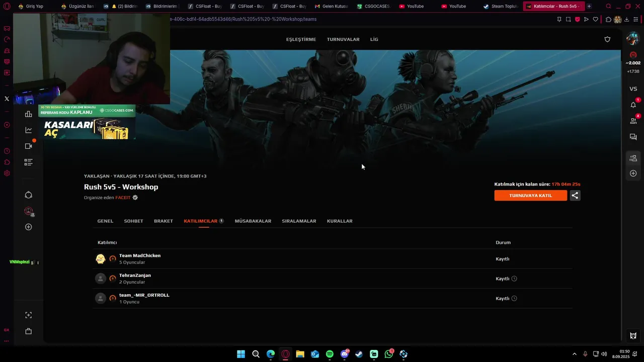This screenshot has width=644, height=362.
Task: Click the screenshot focus icon in left sidebar
Action: point(29,315)
